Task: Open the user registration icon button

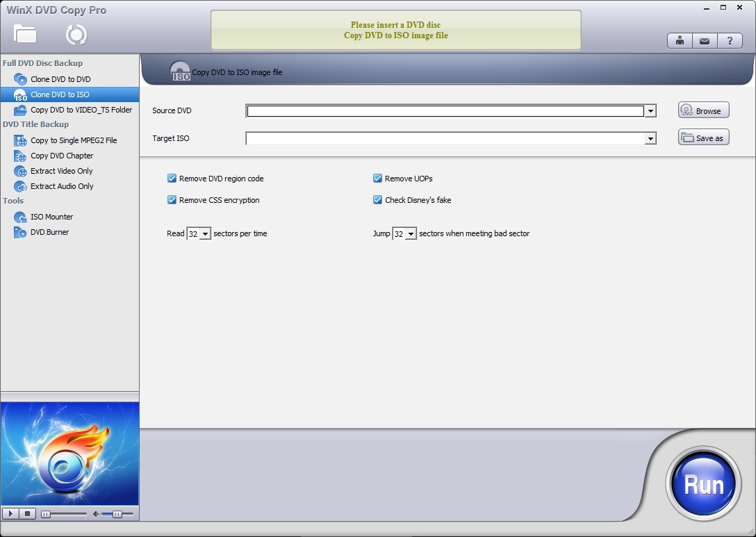Action: [x=680, y=41]
